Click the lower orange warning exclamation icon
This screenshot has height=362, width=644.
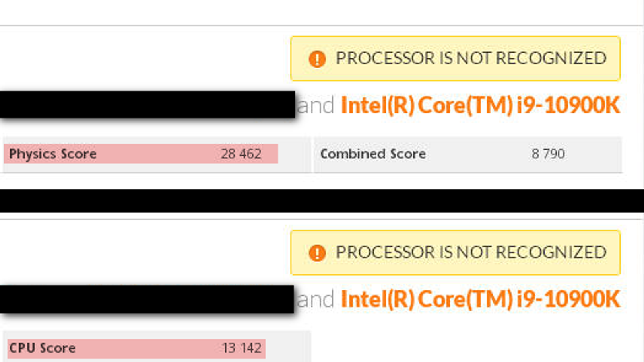(x=317, y=253)
